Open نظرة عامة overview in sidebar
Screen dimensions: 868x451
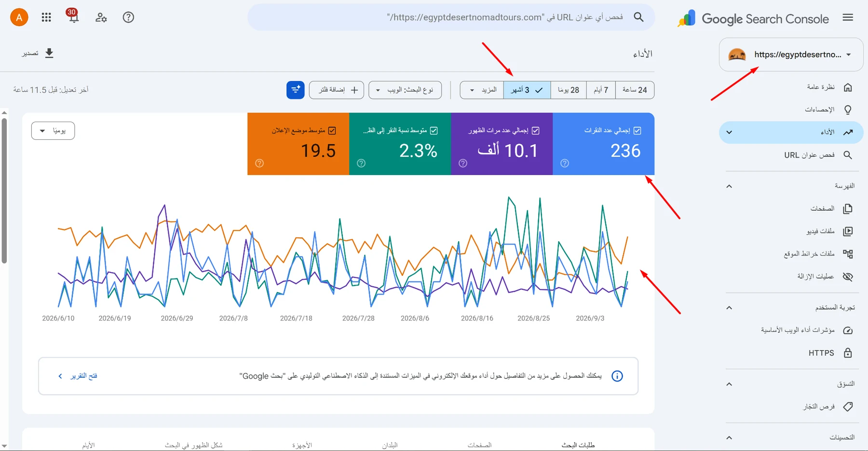tap(791, 87)
